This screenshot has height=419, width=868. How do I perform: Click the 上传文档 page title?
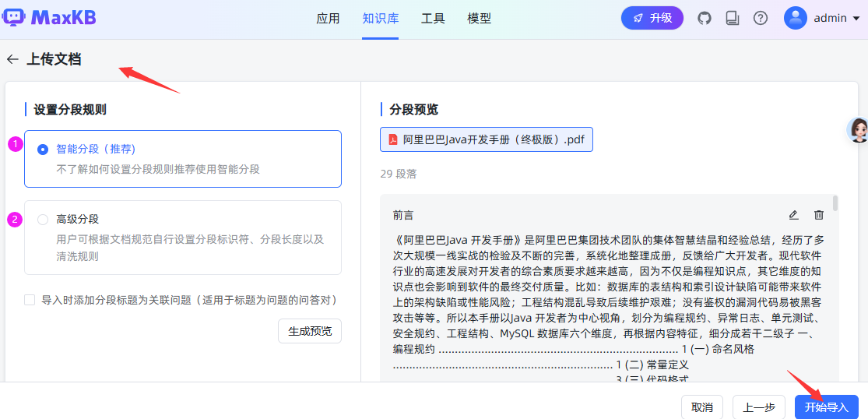pyautogui.click(x=54, y=59)
